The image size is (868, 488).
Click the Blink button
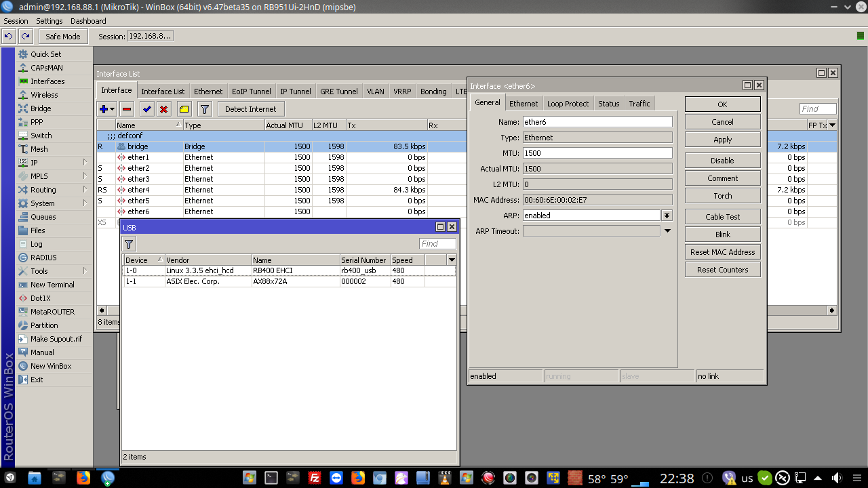(722, 235)
